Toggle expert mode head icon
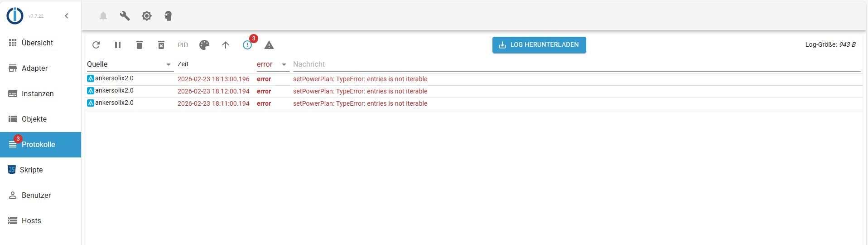Image resolution: width=868 pixels, height=245 pixels. point(168,16)
